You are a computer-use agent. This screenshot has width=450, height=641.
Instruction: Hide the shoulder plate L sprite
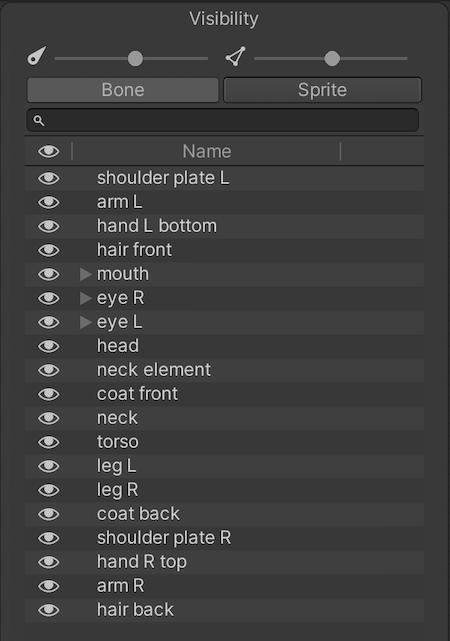coord(49,179)
